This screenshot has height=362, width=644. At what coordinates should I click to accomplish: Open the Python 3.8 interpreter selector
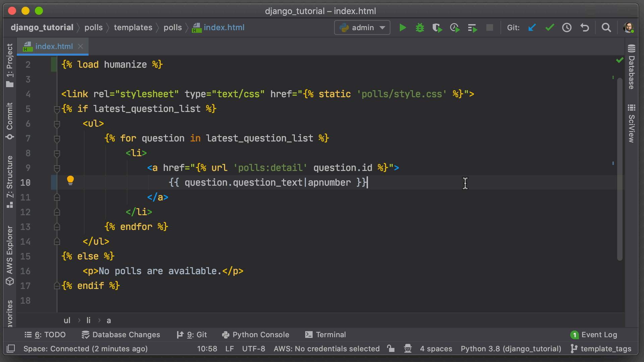[511, 349]
